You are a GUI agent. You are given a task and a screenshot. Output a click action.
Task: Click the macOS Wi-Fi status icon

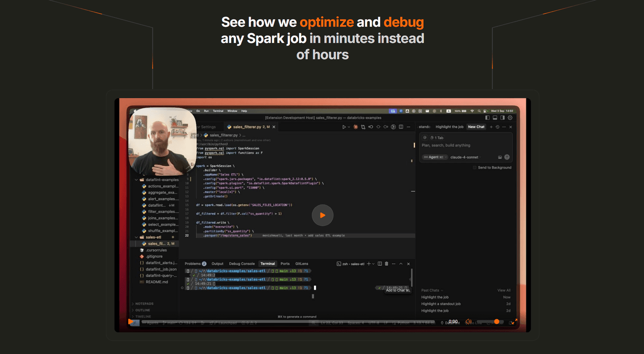coord(472,111)
